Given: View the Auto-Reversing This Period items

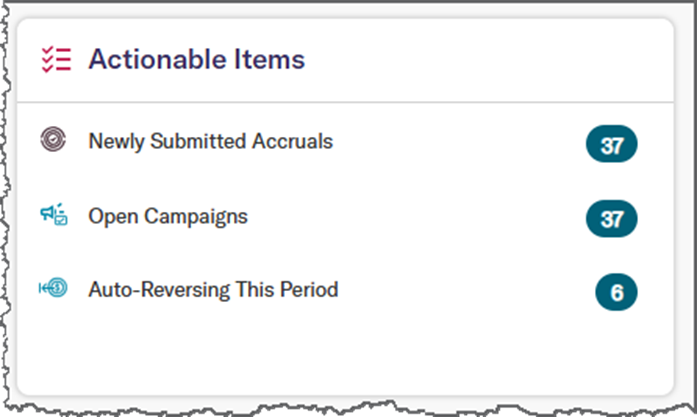Looking at the screenshot, I should point(213,290).
